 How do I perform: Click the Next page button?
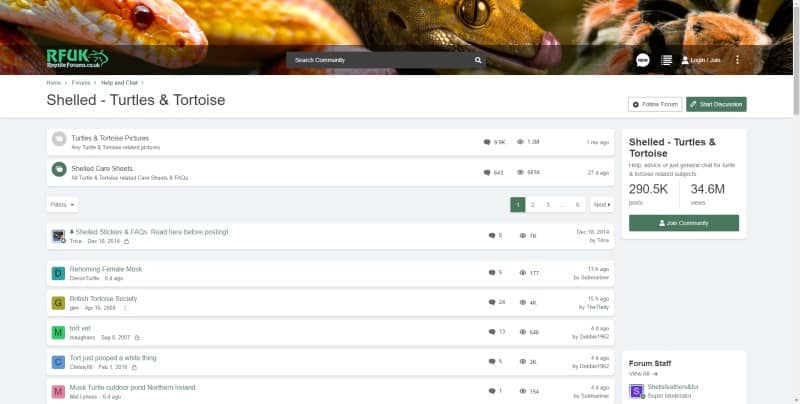tap(602, 205)
